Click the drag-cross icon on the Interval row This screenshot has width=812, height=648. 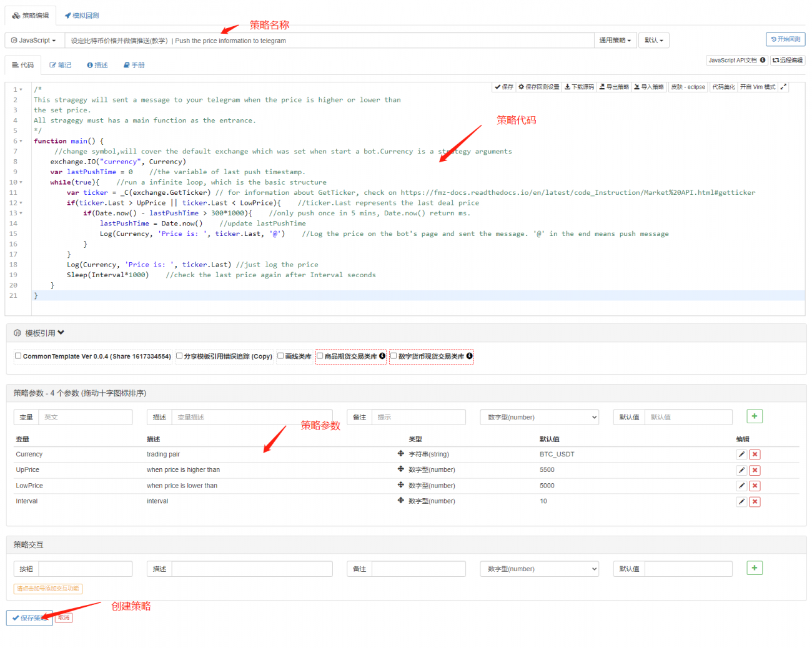tap(400, 501)
